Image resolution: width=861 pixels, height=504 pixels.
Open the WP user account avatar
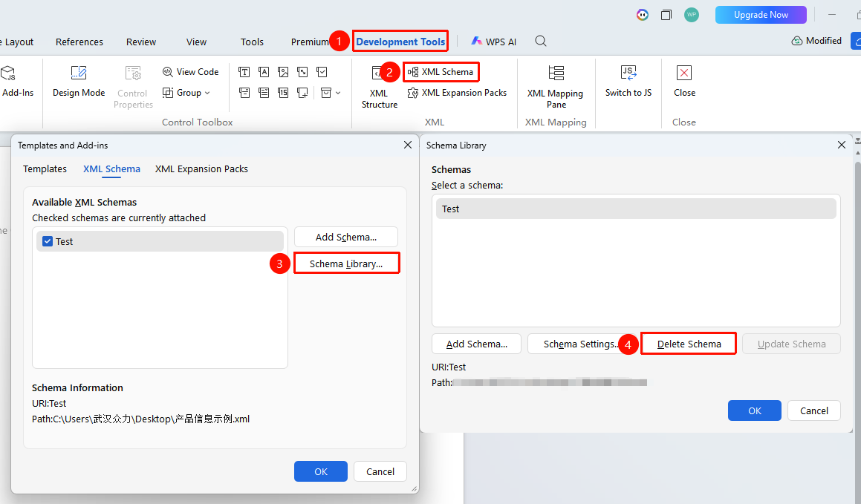coord(692,15)
